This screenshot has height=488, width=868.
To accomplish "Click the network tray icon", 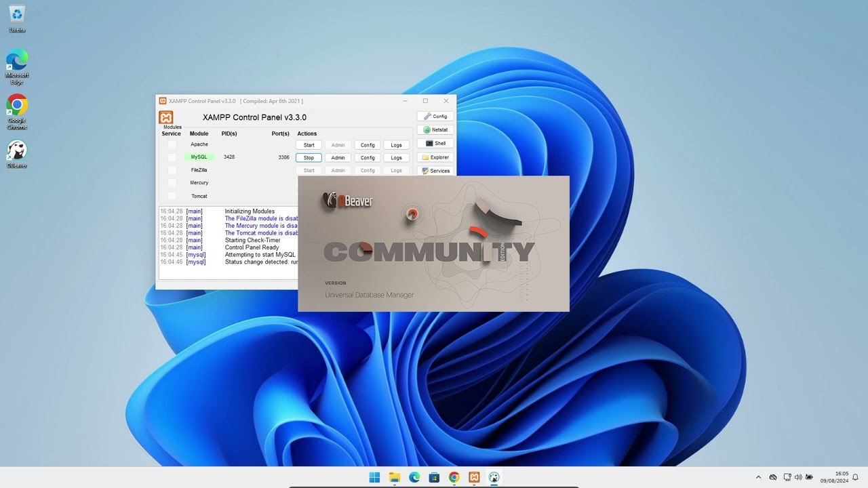I will point(787,477).
